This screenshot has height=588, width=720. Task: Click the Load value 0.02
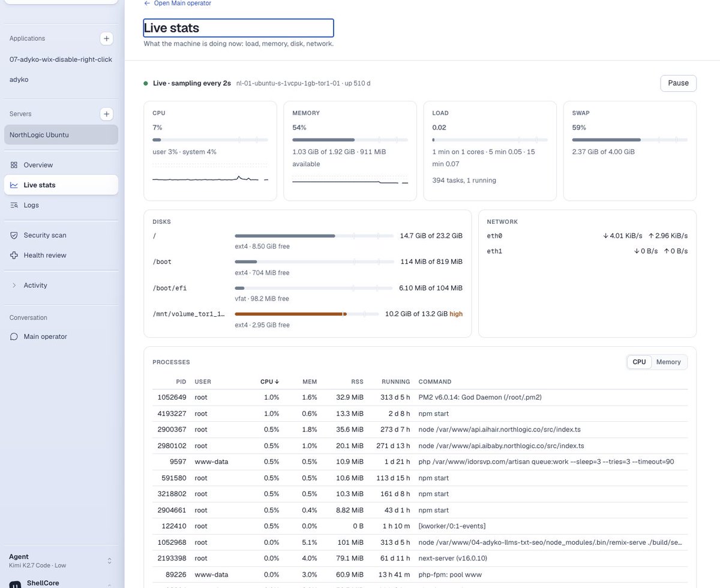coord(439,128)
